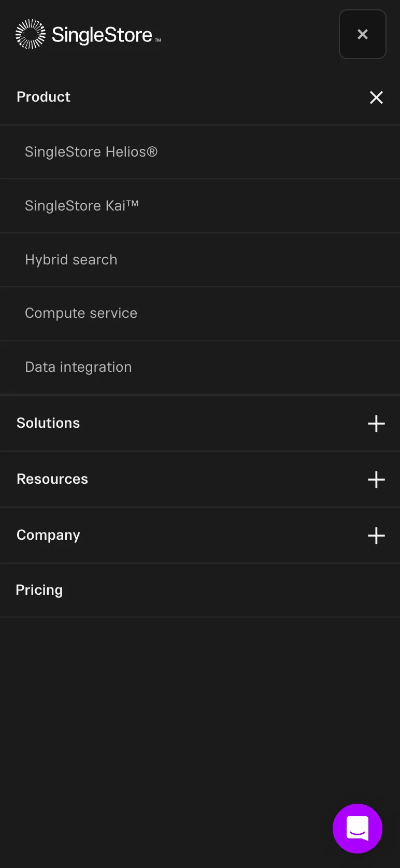Open the purple chat widget
The image size is (400, 868).
[358, 829]
